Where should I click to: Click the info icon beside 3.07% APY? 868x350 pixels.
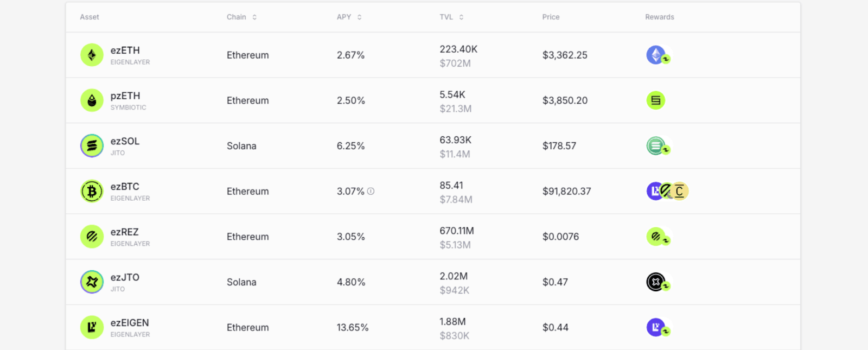371,191
